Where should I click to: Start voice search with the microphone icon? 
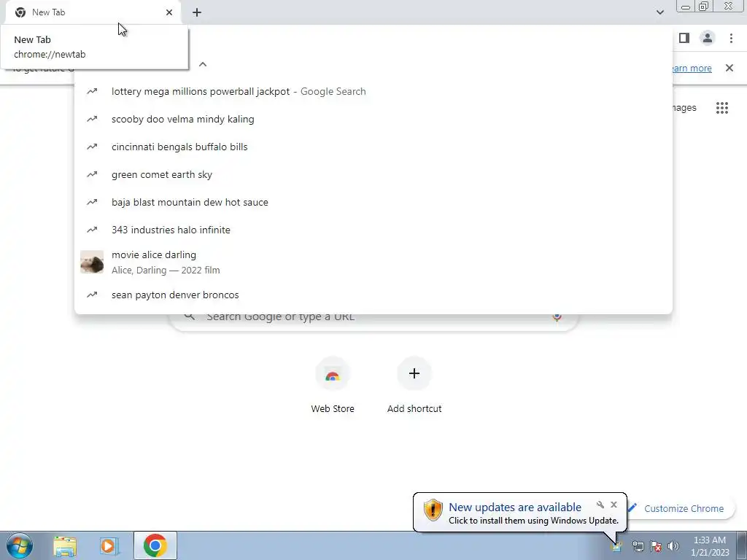(557, 317)
